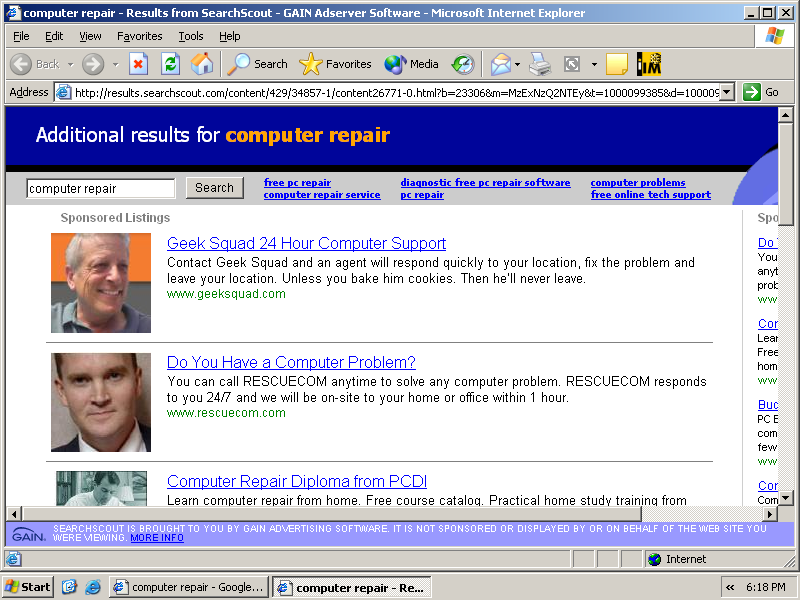Click the Geek Squad listing photo

[101, 283]
